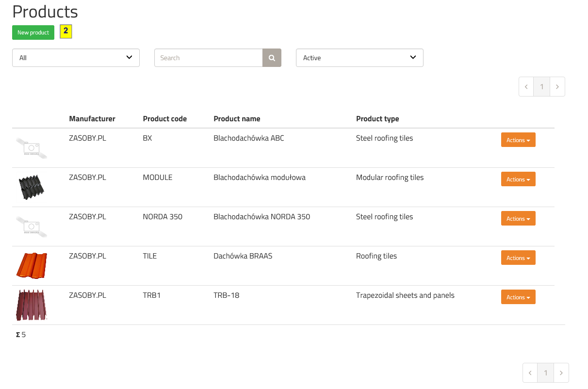Open Actions dropdown for product BX

[518, 140]
